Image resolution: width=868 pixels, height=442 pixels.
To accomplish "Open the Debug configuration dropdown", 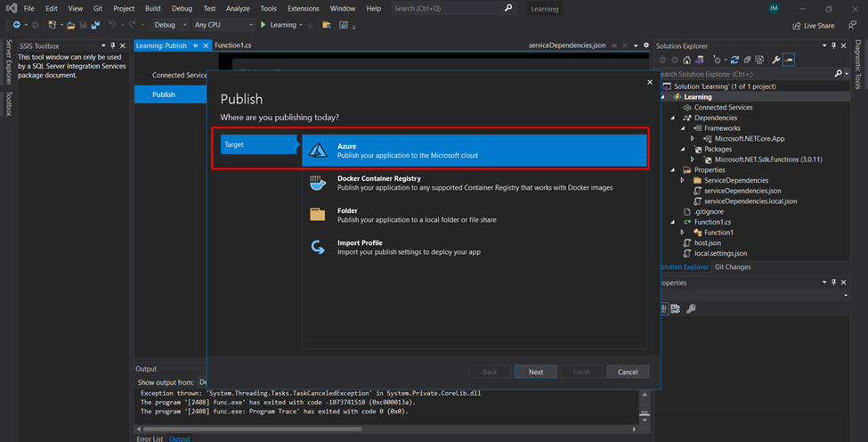I will pos(171,25).
